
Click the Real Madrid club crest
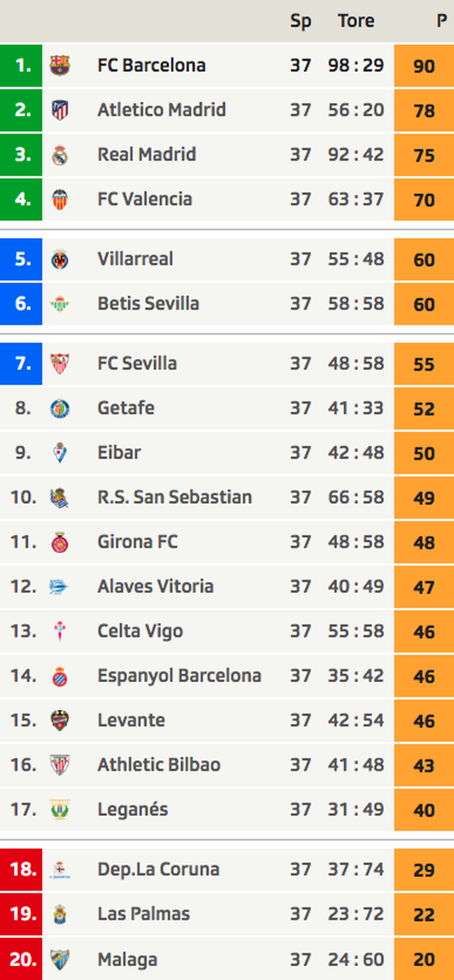(x=59, y=154)
